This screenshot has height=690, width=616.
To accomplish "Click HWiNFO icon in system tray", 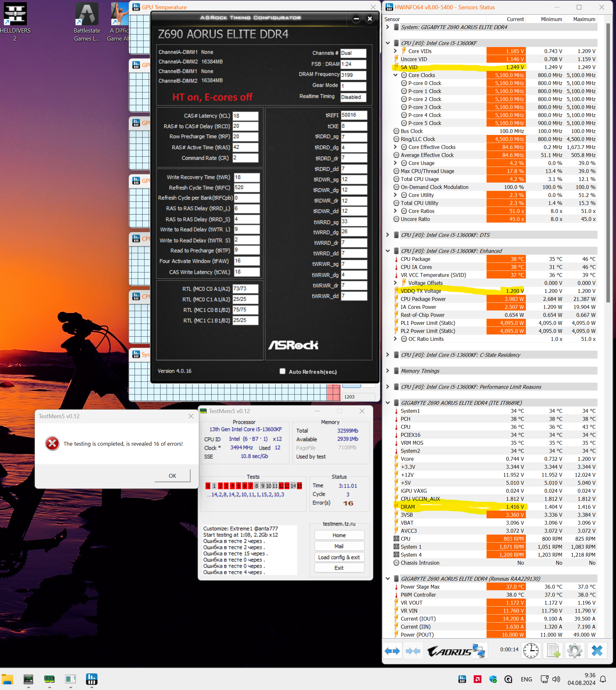I will (462, 679).
